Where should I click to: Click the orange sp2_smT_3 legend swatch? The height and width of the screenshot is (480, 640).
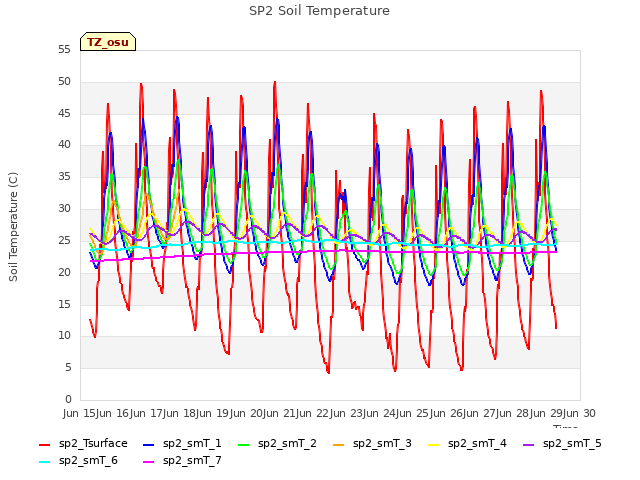click(339, 444)
